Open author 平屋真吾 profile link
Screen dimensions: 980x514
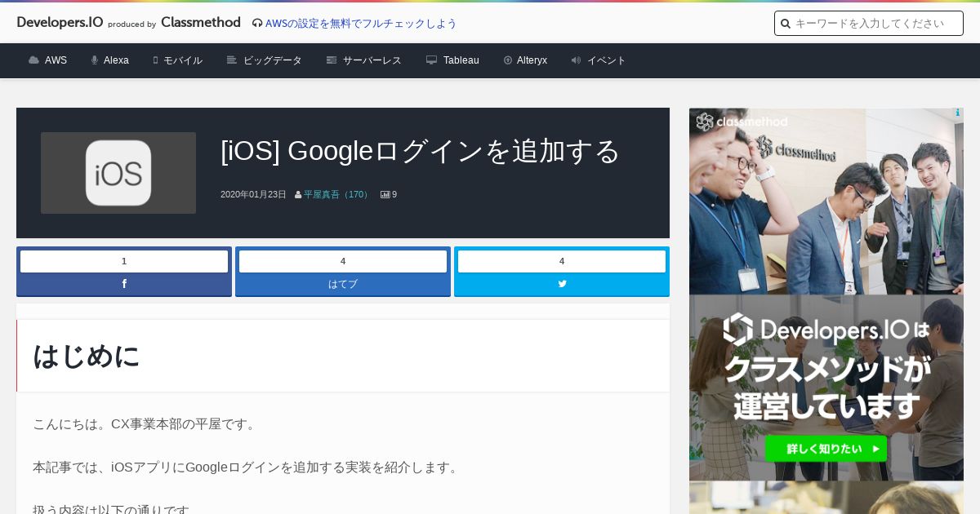(x=338, y=195)
